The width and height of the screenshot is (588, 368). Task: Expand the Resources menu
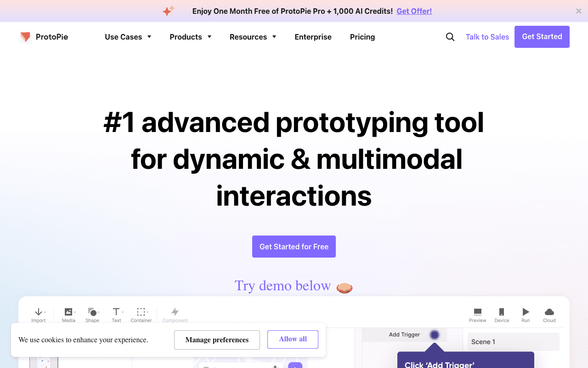coord(253,37)
